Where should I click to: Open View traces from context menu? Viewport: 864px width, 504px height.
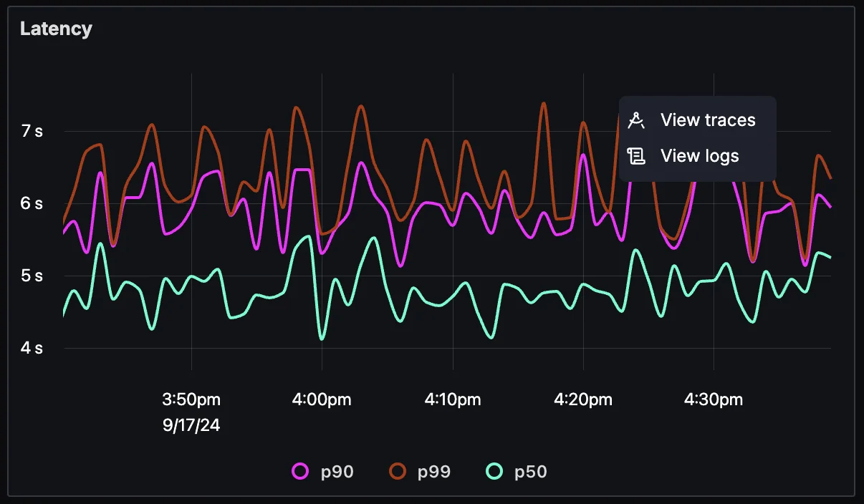[697, 120]
